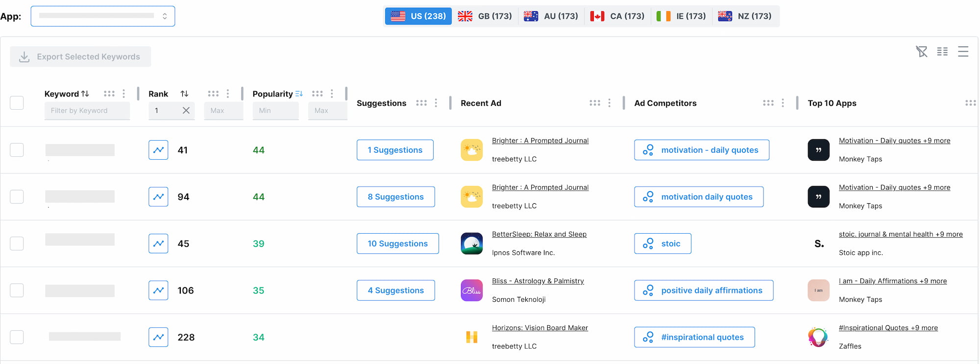Focus the Filter by Keyword field
Viewport: 980px width, 364px height.
(87, 111)
